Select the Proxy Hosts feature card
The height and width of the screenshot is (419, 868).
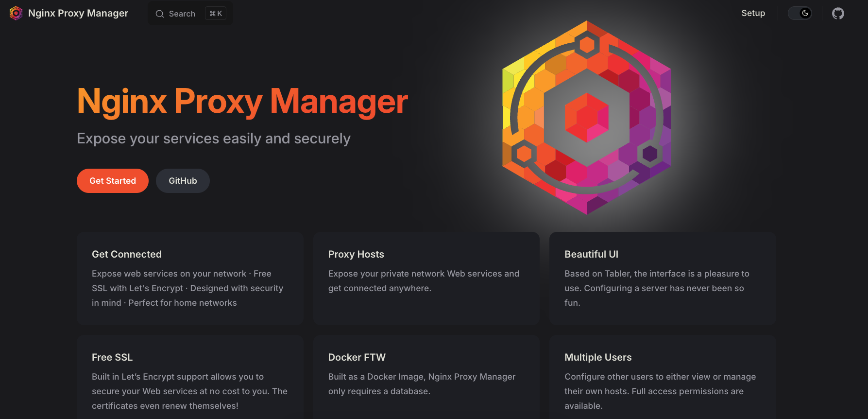point(426,278)
